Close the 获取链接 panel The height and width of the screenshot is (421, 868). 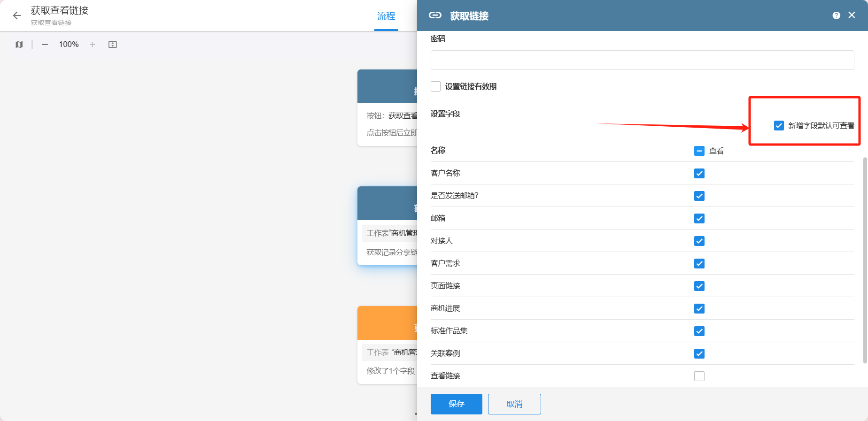coord(852,15)
